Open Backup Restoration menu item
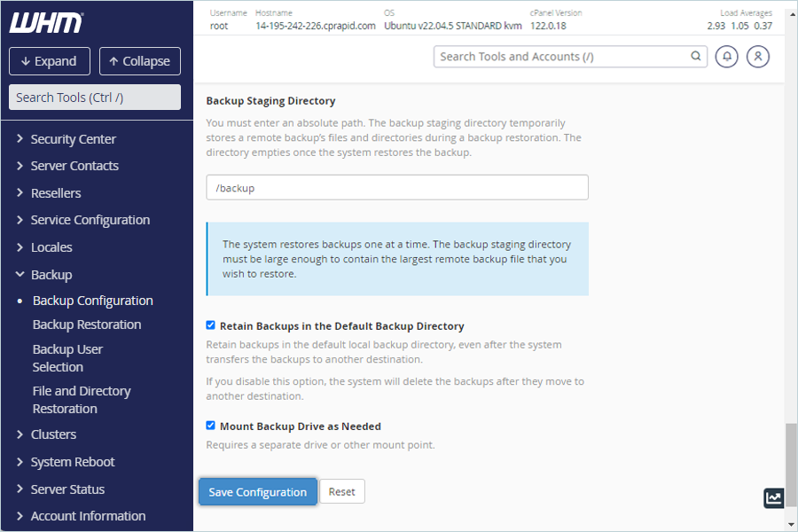798x532 pixels. [87, 325]
